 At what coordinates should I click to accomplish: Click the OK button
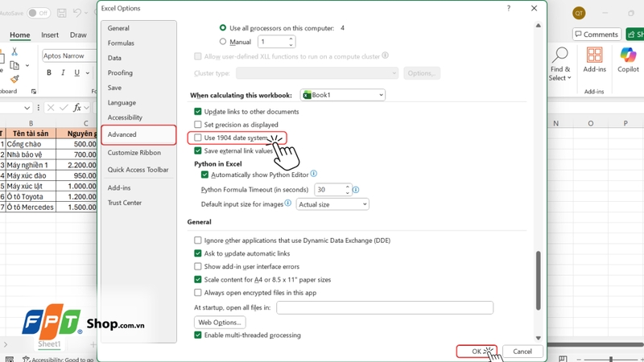[477, 352]
